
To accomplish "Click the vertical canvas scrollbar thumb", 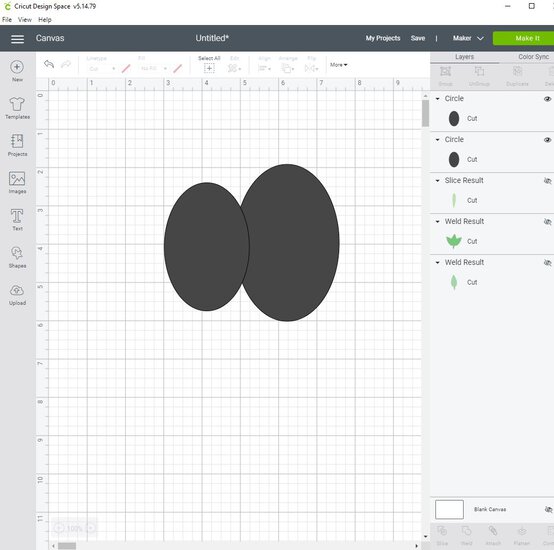I will [425, 113].
